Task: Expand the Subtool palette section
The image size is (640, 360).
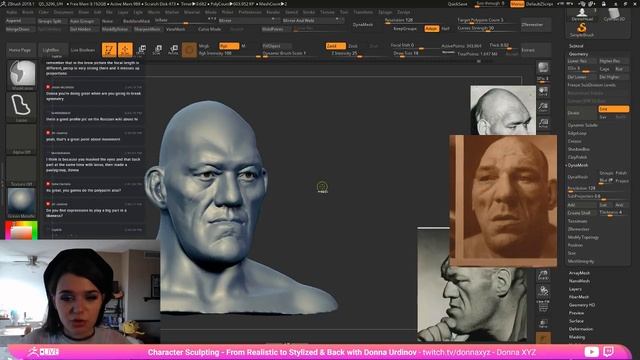Action: [576, 46]
